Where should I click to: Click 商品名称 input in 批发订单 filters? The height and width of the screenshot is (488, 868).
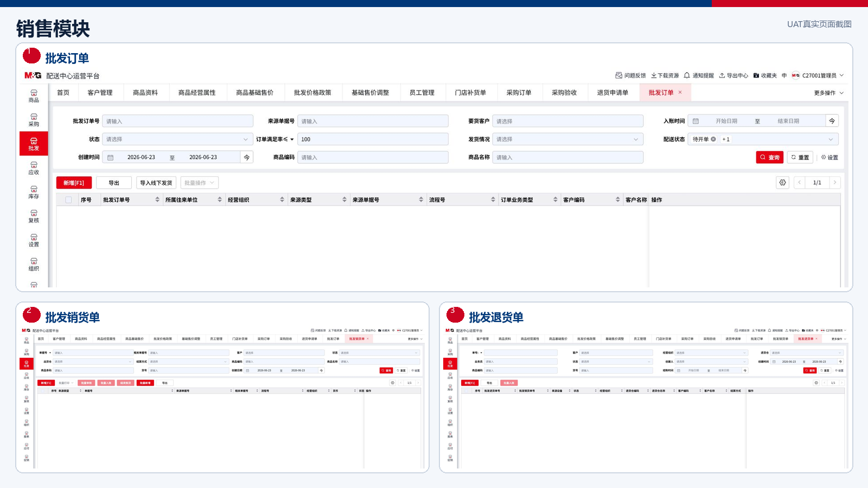(x=568, y=157)
